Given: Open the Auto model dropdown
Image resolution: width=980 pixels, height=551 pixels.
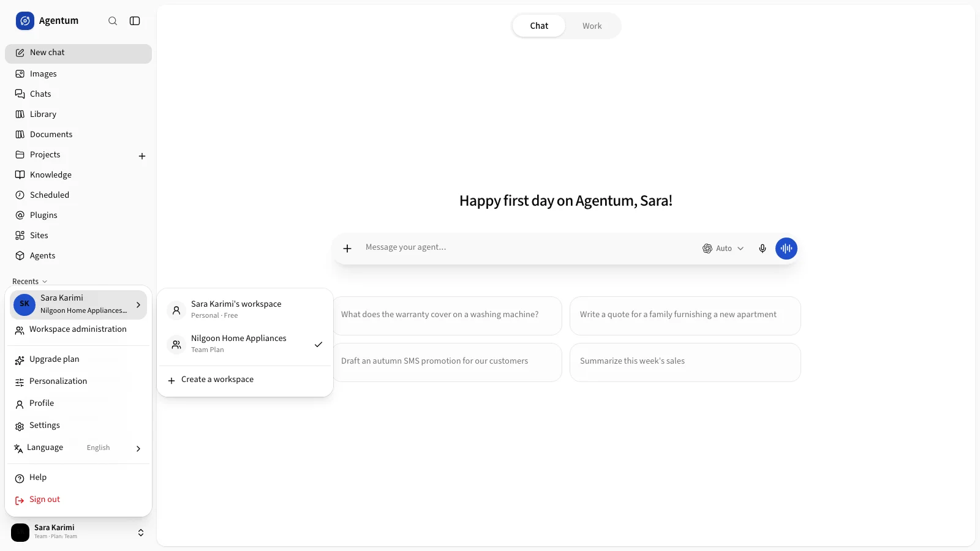Looking at the screenshot, I should tap(723, 249).
